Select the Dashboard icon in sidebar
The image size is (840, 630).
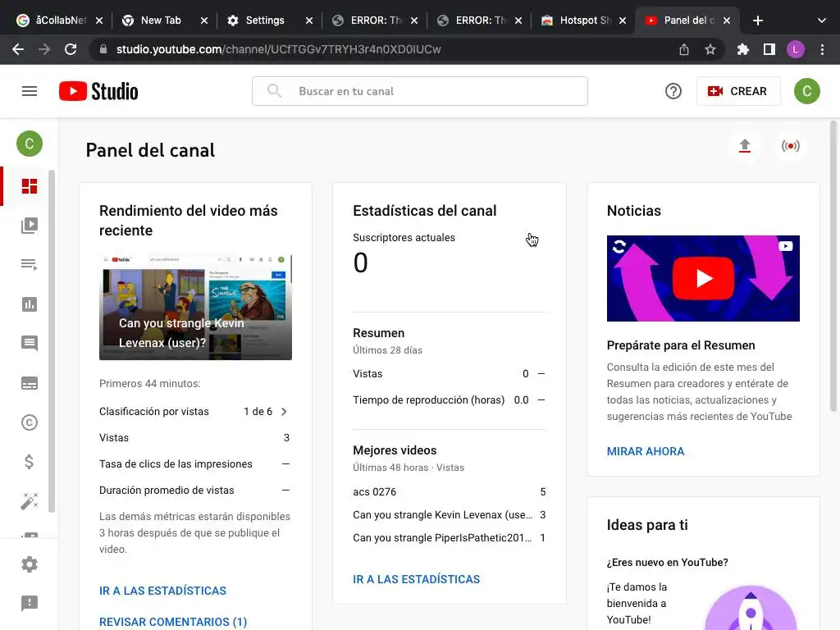click(30, 186)
